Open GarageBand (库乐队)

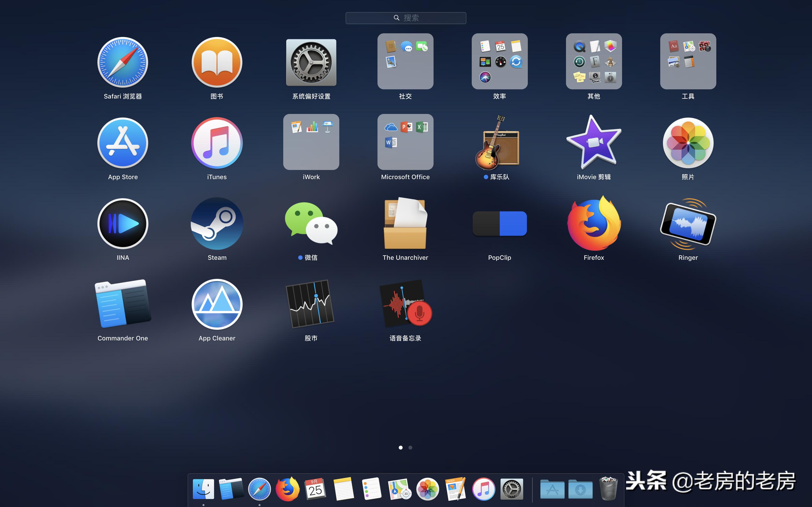pos(499,142)
